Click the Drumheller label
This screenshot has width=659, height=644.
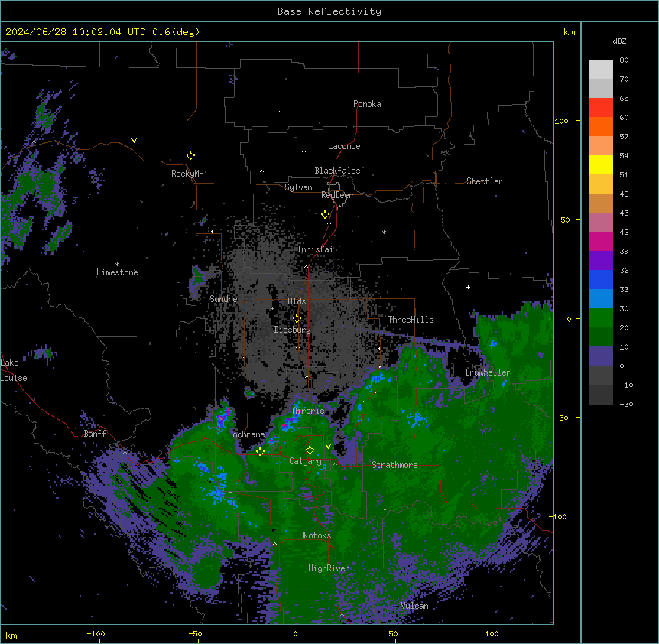488,372
